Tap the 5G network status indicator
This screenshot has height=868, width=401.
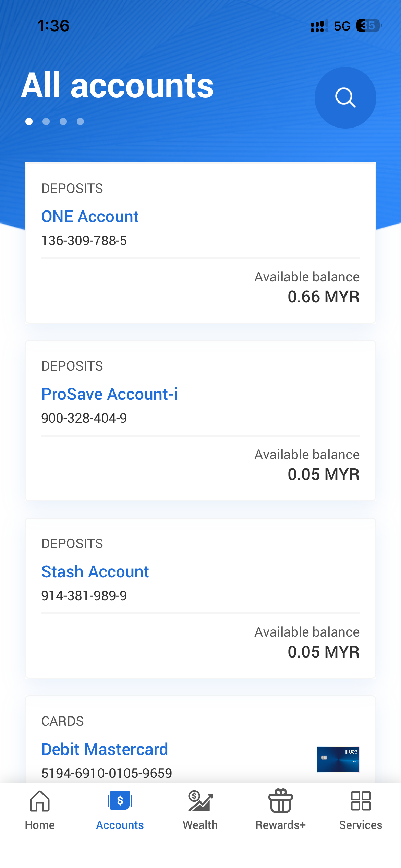(x=342, y=26)
